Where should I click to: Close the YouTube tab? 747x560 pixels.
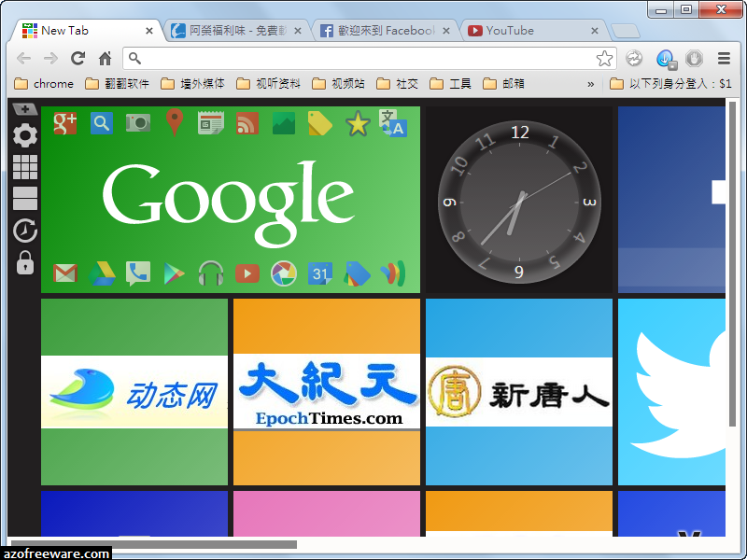click(x=595, y=31)
